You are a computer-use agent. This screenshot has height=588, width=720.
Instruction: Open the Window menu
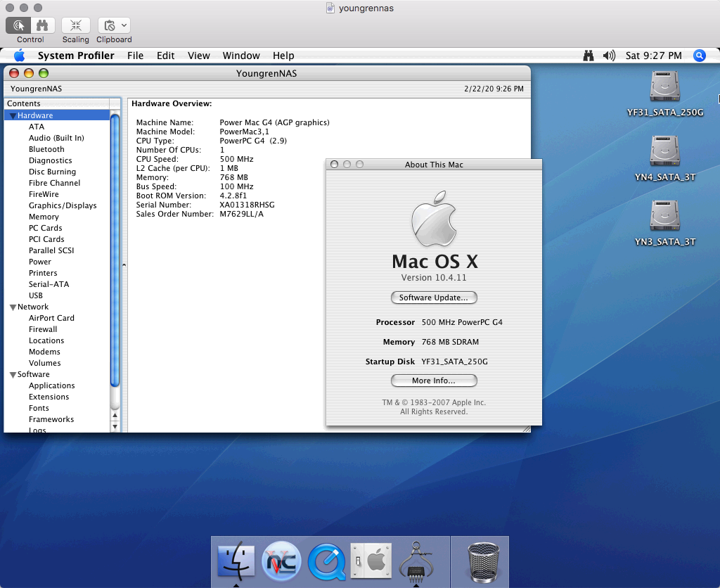pos(241,56)
